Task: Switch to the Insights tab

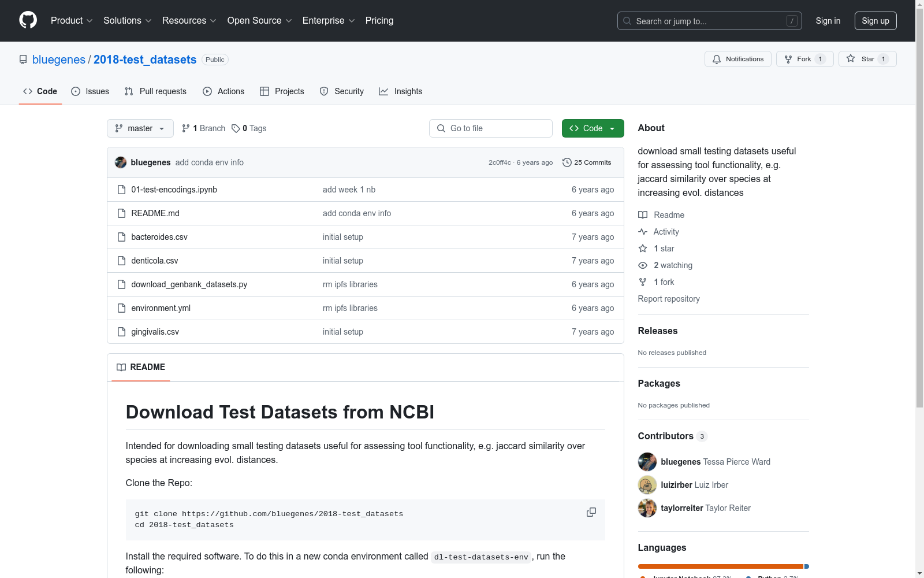Action: coord(401,91)
